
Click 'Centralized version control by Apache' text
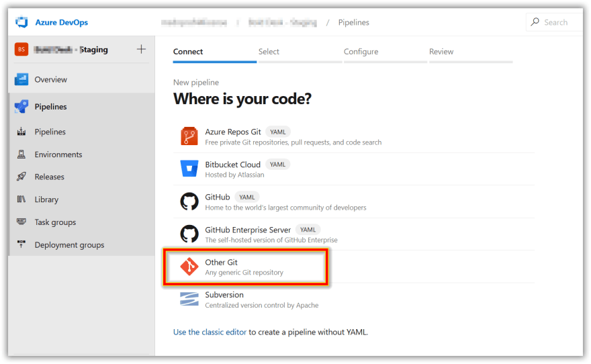tap(261, 305)
